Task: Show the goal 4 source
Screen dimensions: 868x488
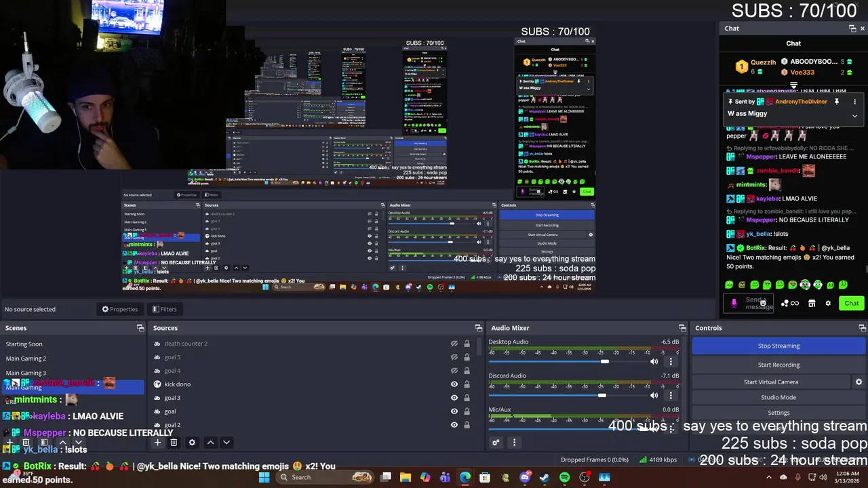Action: tap(454, 371)
